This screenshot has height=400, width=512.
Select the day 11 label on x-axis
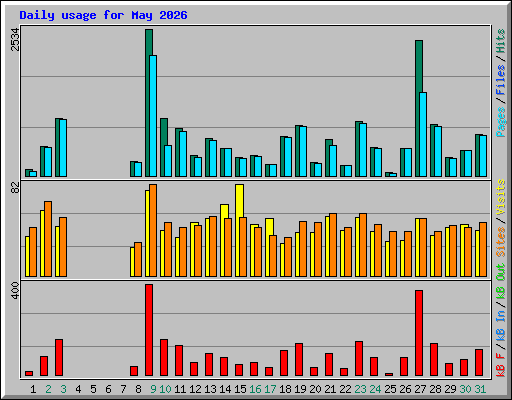pyautogui.click(x=180, y=389)
